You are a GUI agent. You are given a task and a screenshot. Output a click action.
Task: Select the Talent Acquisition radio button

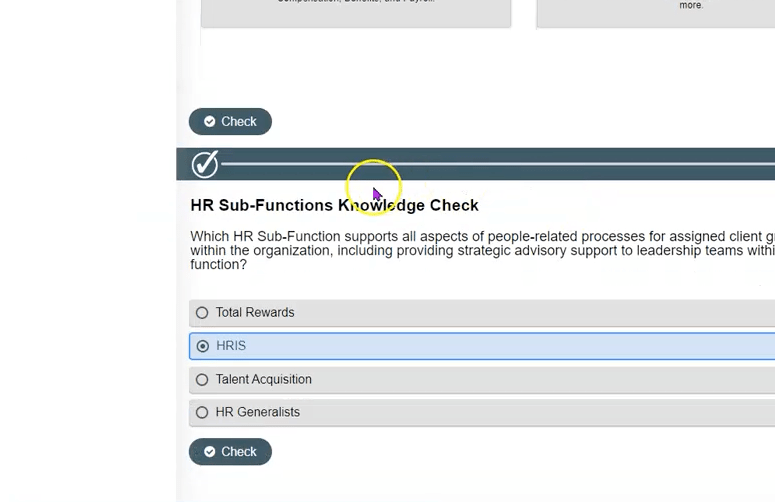pyautogui.click(x=202, y=380)
